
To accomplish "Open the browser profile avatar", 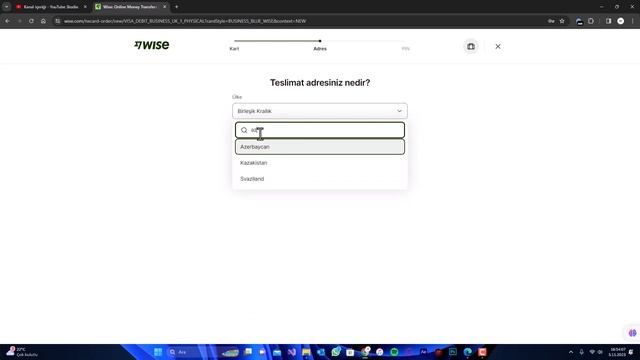I will click(620, 21).
